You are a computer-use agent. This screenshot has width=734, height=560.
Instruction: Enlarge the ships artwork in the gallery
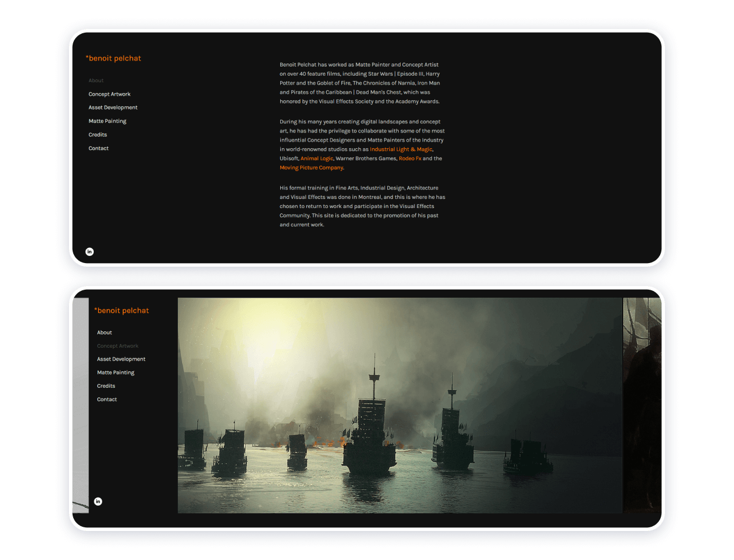(399, 405)
